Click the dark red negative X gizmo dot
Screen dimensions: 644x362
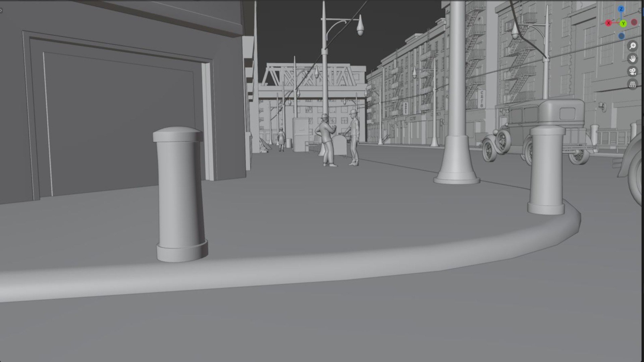point(634,22)
